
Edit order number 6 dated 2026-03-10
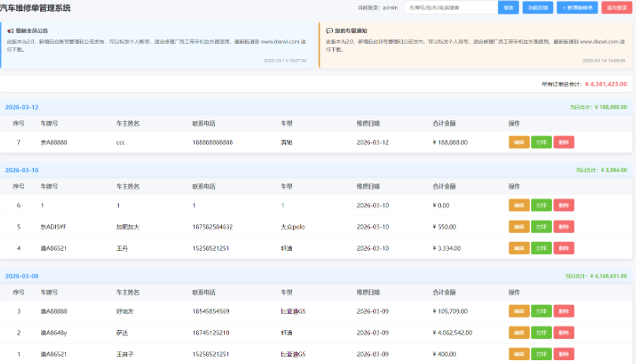point(519,205)
